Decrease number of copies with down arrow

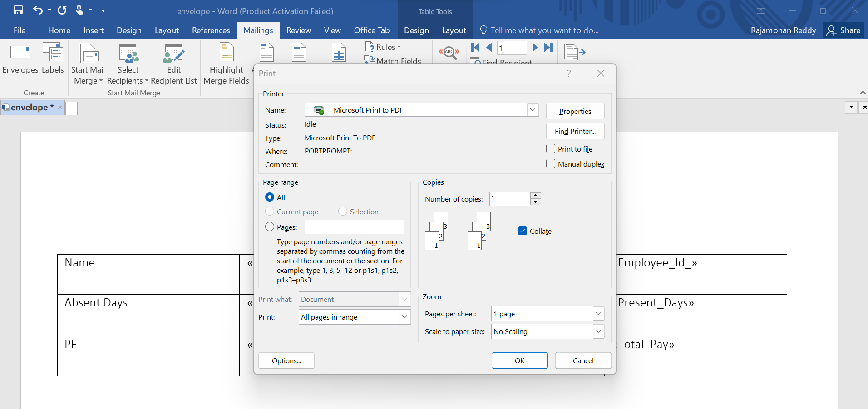(x=536, y=202)
